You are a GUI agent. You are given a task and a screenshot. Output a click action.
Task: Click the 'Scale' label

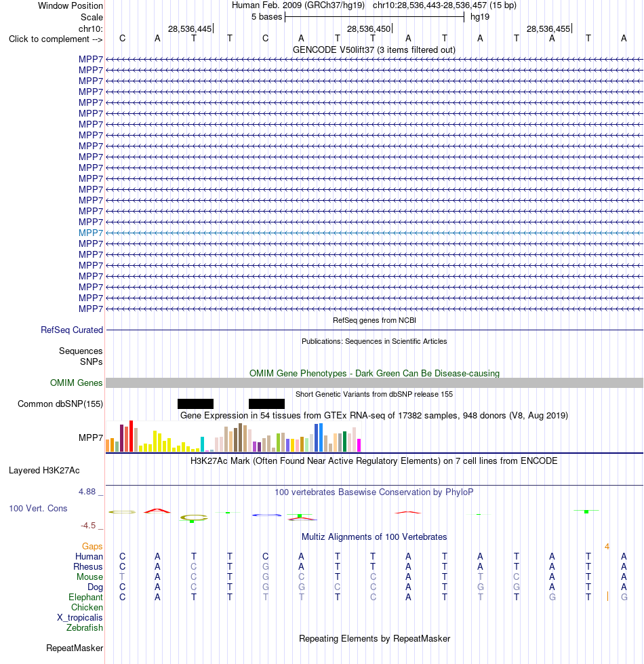click(92, 18)
